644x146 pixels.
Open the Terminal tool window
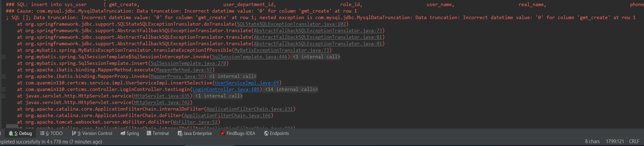pos(158,133)
